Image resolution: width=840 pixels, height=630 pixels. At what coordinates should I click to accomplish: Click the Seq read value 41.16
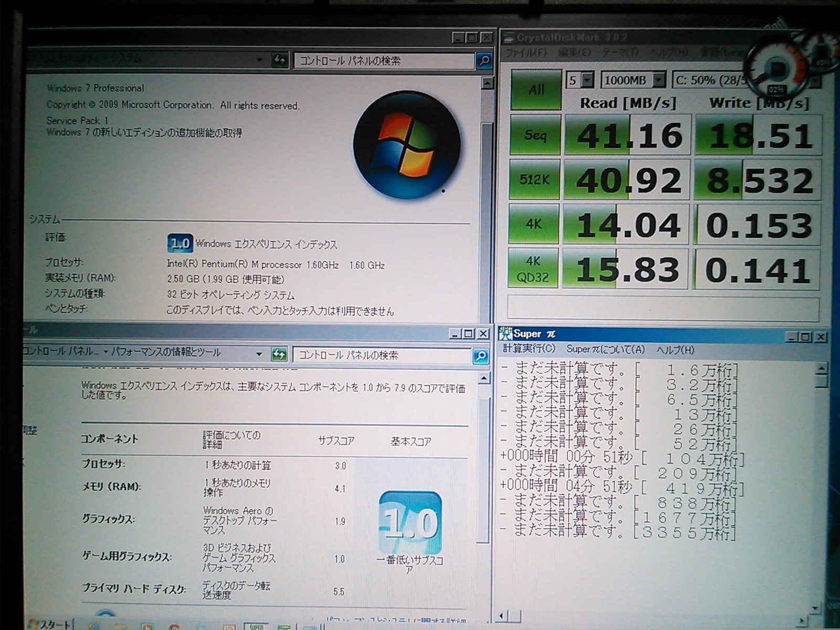[628, 135]
